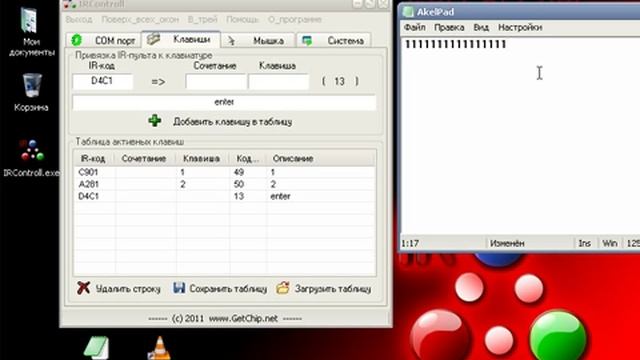The image size is (640, 360).
Task: Click the IR-код input field with D4C1
Action: 102,81
